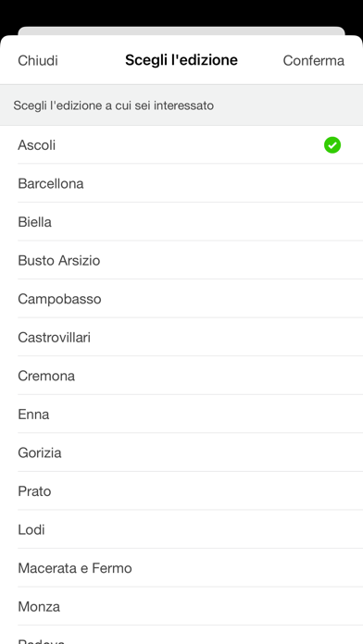Select Campobasso from the edition list
This screenshot has height=644, width=363.
pos(181,299)
